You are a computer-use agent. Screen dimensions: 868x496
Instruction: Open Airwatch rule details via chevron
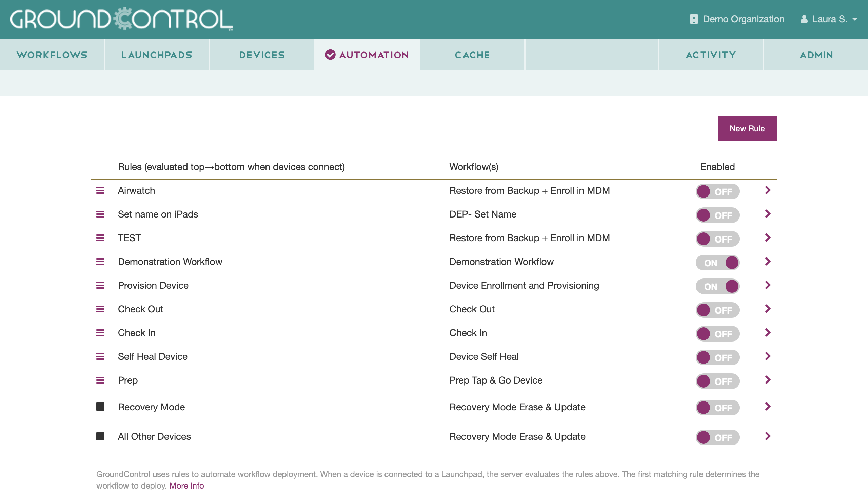[x=768, y=190]
